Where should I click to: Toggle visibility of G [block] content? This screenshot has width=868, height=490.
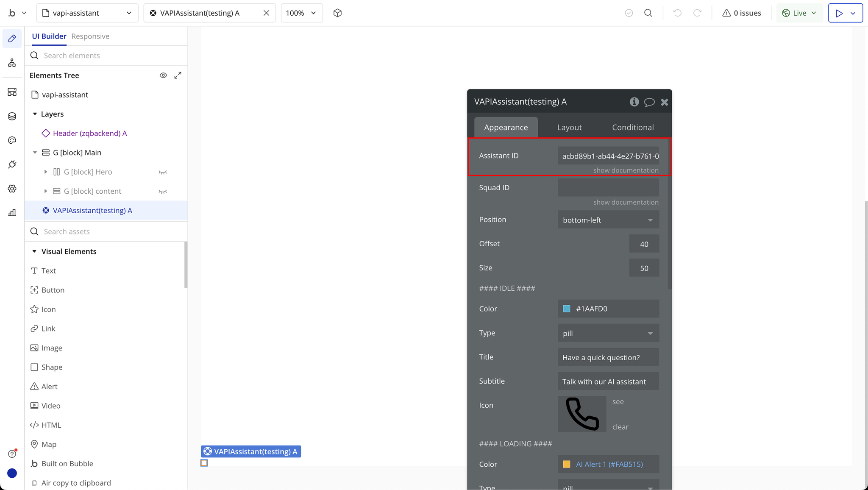163,192
